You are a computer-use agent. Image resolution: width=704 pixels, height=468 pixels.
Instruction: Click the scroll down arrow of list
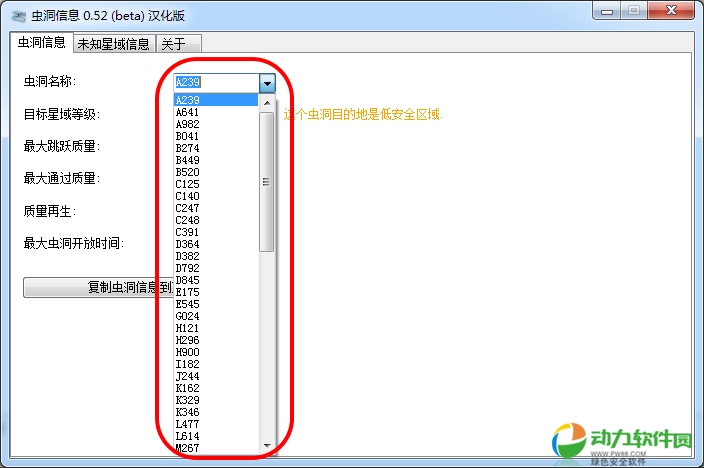(266, 445)
